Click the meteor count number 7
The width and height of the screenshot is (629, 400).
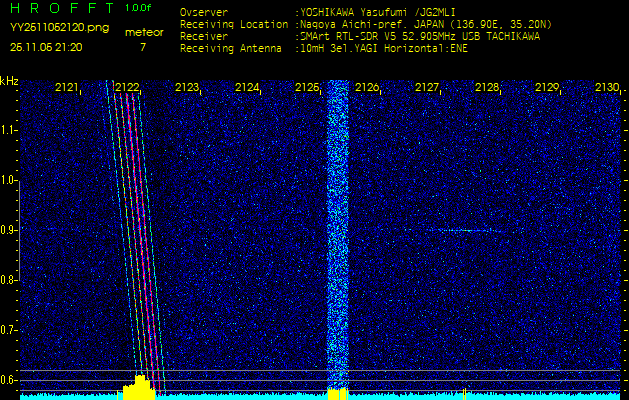[142, 47]
